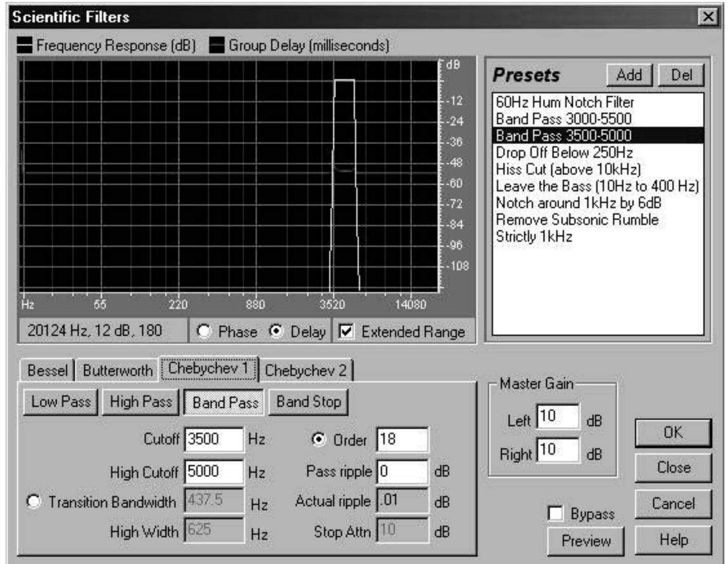Click the Pass ripple input field
Viewport: 728px width, 564px height.
402,472
